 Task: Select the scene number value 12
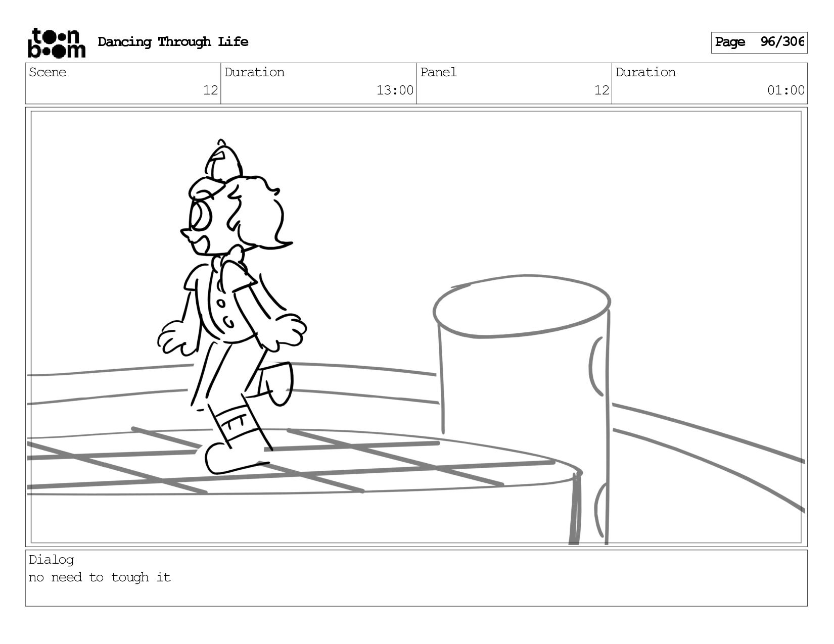click(x=210, y=90)
